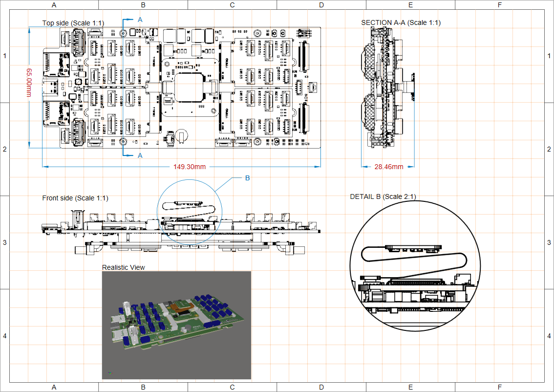The image size is (554, 392).
Task: Click zone column letter F on bottom border
Action: point(499,387)
